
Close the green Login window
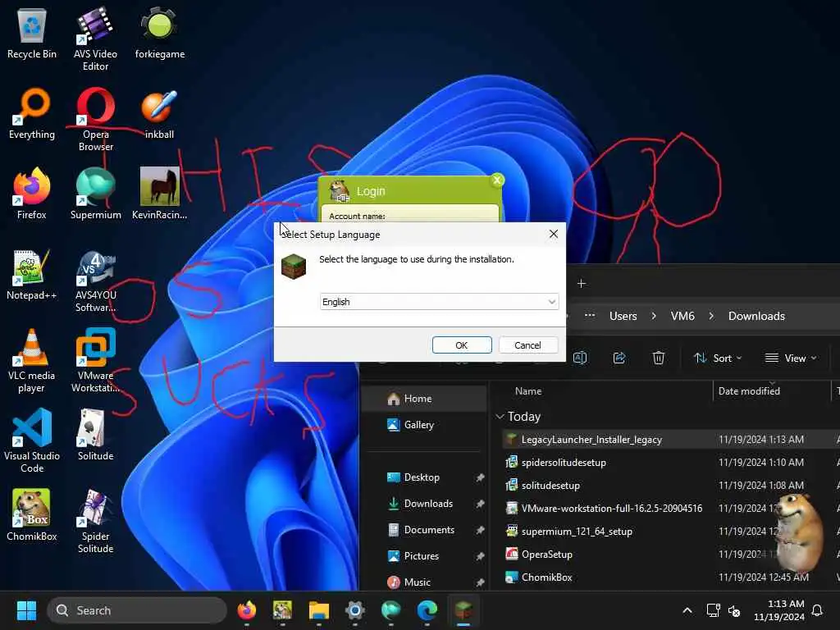click(497, 180)
